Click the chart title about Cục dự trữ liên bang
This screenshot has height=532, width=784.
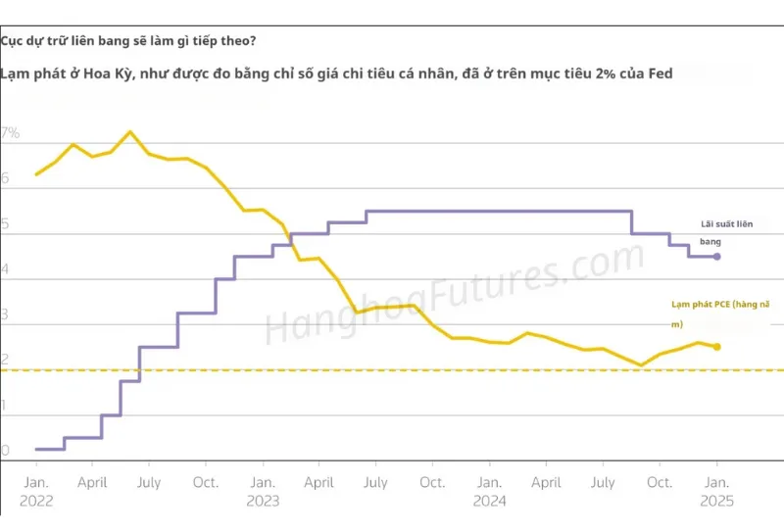point(129,41)
